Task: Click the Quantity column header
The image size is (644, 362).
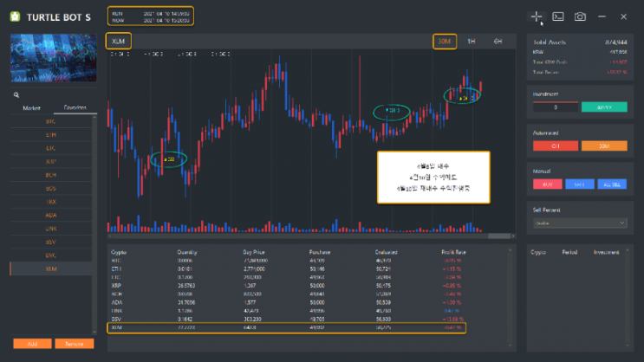Action: (x=187, y=252)
